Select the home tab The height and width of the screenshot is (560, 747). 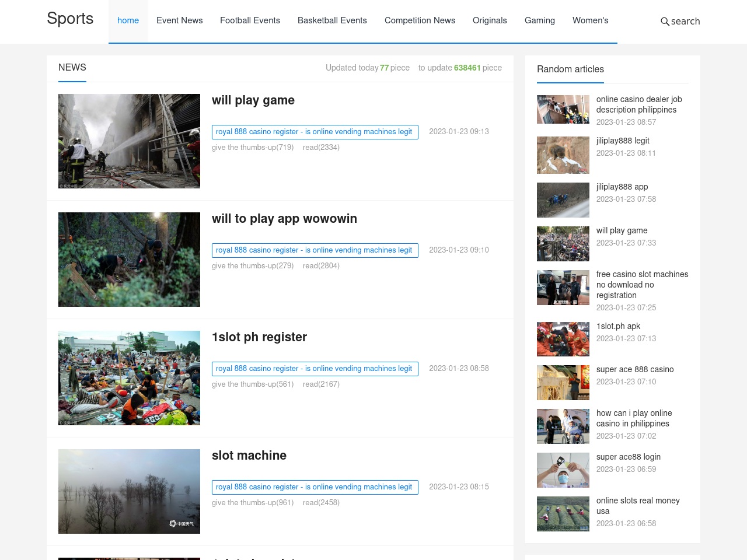coord(128,20)
